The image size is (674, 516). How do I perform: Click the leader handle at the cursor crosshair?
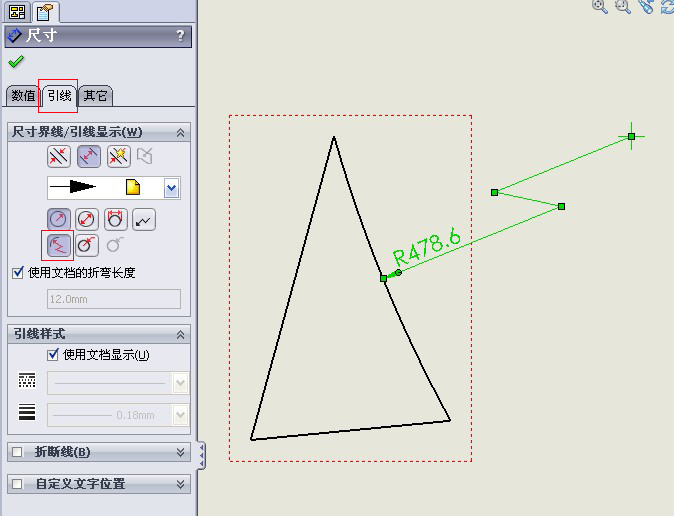click(631, 136)
